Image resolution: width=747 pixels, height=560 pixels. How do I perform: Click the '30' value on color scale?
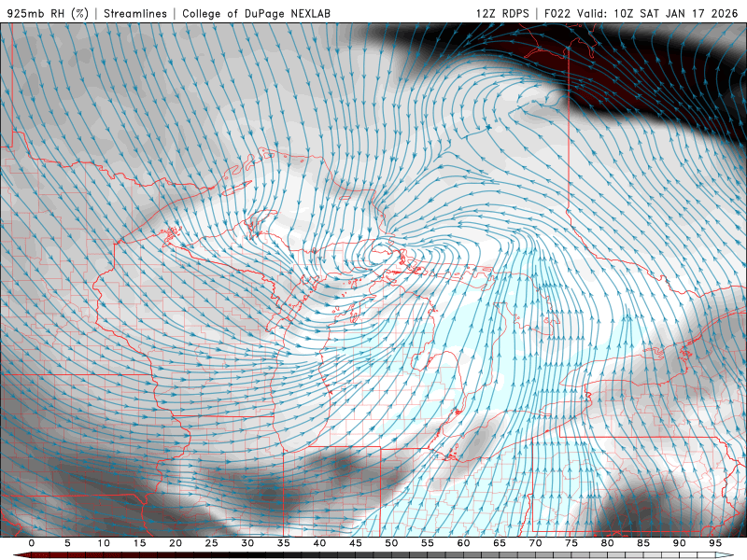click(x=247, y=543)
